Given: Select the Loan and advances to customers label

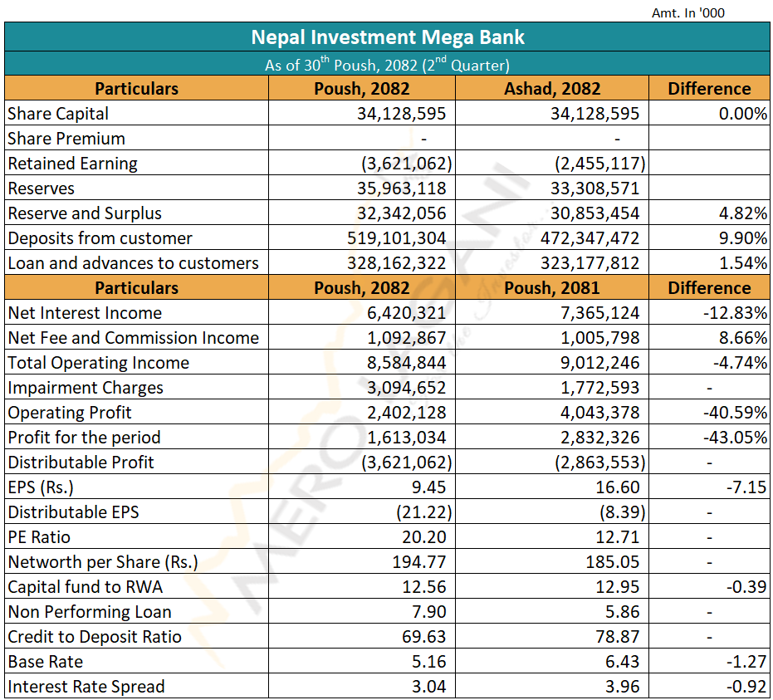Looking at the screenshot, I should pos(133,263).
